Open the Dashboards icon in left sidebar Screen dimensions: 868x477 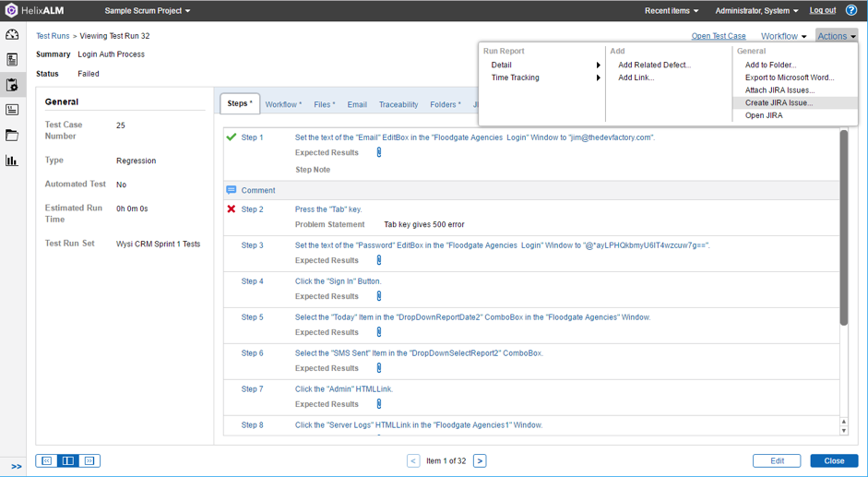coord(12,35)
